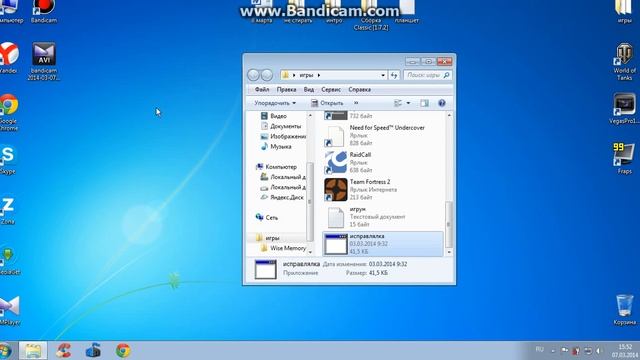Show hidden tray icons arrow
The image size is (640, 360).
point(553,351)
